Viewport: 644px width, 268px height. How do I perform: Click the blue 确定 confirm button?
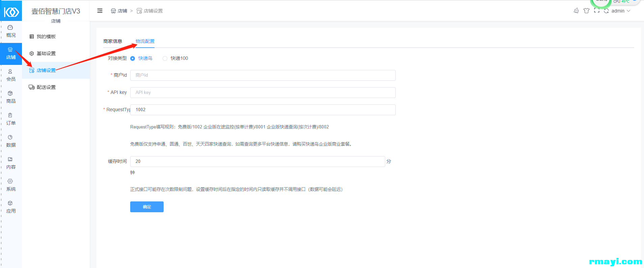click(147, 207)
